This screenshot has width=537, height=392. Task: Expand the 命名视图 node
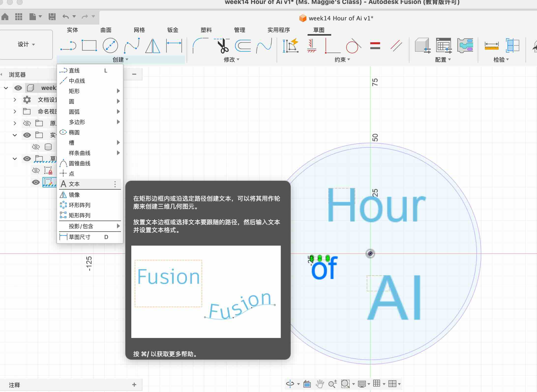tap(15, 112)
